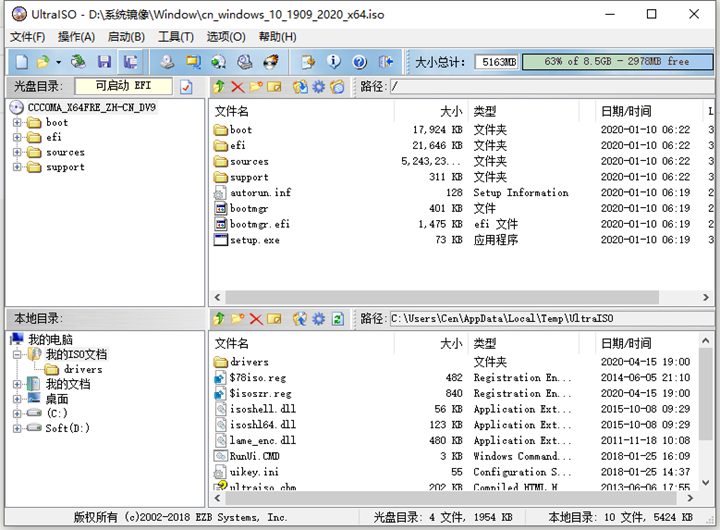The width and height of the screenshot is (720, 530).
Task: Click the blue Info properties icon
Action: point(334,62)
